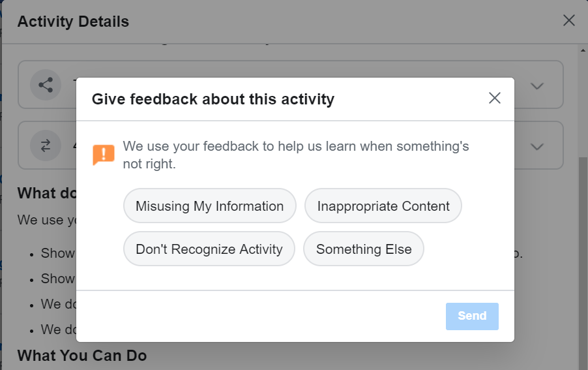588x370 pixels.
Task: Click the What You Can Do heading
Action: point(82,356)
